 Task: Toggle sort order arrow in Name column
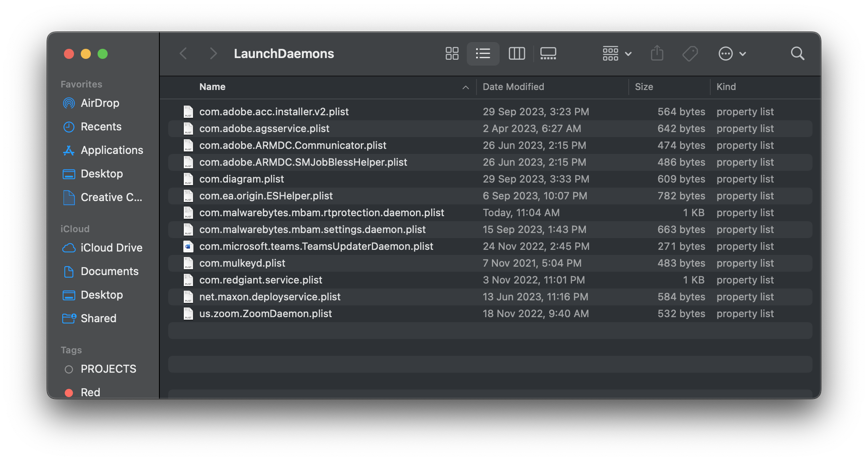click(x=465, y=87)
